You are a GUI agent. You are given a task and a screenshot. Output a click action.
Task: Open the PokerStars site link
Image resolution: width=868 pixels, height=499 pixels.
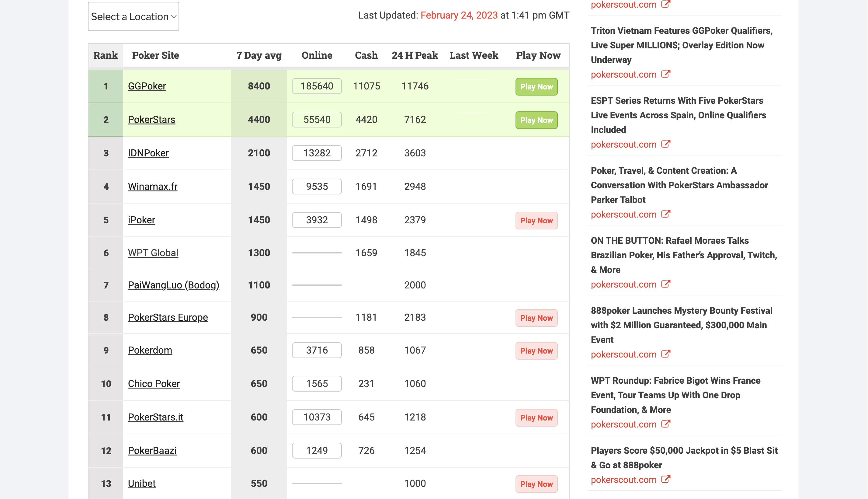point(151,120)
